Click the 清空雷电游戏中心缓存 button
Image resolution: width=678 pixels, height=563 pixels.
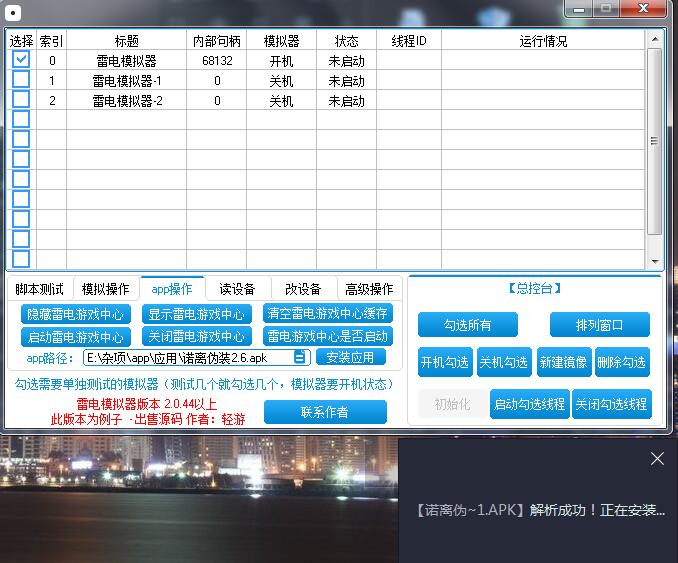pyautogui.click(x=327, y=313)
